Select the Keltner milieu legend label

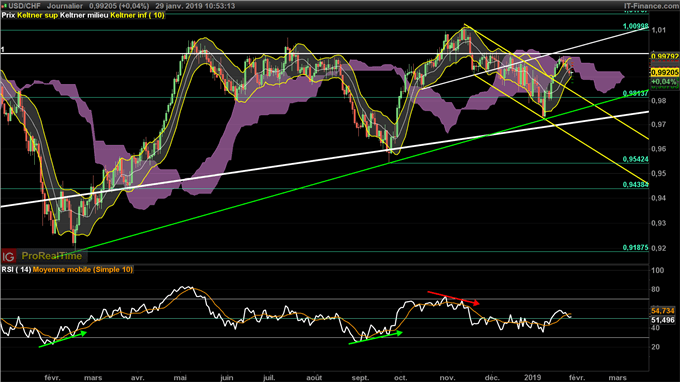85,15
